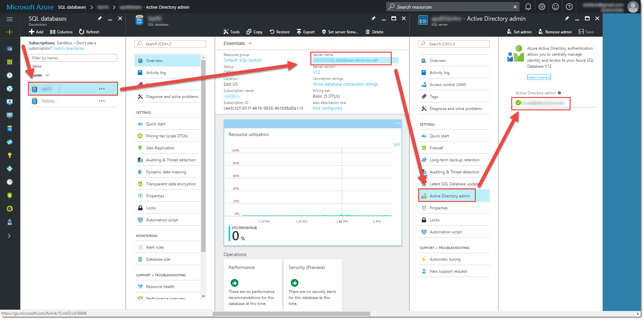Open Diagnose and solve problems in database menu
The image size is (644, 320).
click(x=168, y=97)
